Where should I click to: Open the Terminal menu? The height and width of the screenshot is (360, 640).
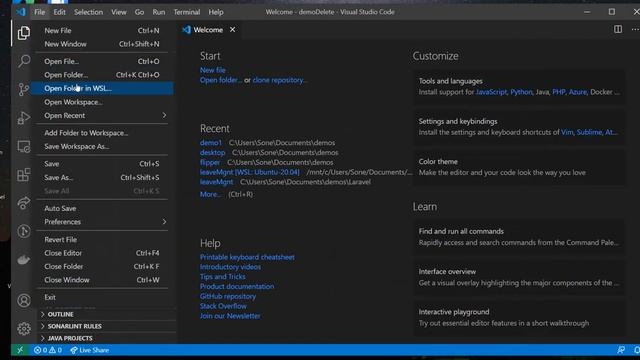(187, 12)
